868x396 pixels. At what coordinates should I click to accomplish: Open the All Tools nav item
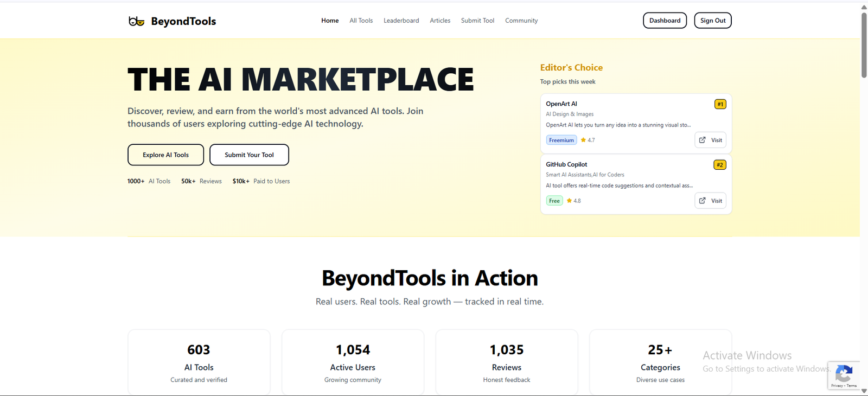point(361,21)
